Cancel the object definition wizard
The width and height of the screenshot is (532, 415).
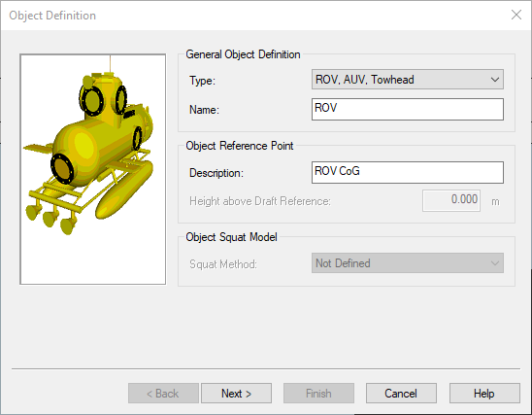click(401, 394)
